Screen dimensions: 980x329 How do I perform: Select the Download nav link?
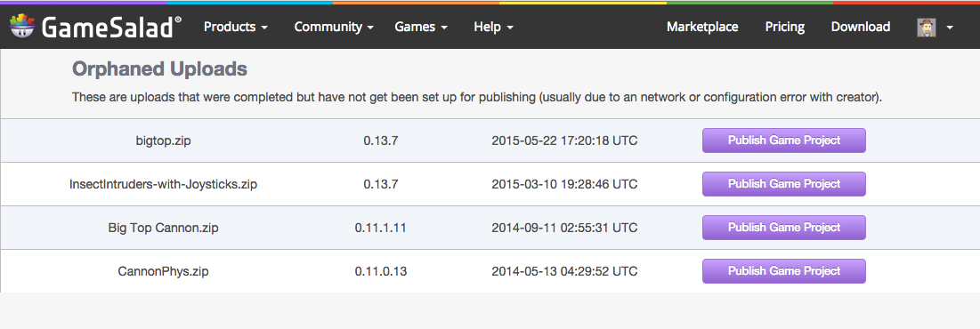coord(861,27)
